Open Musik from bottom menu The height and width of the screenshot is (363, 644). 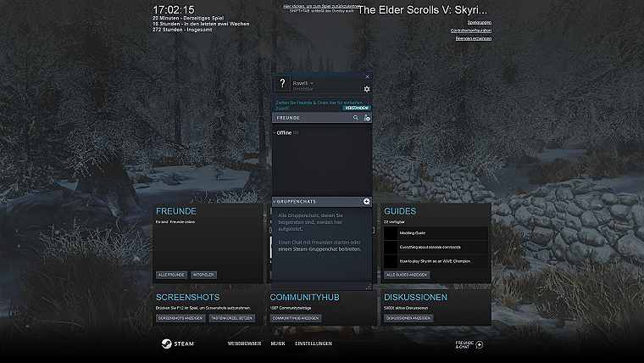tap(278, 344)
